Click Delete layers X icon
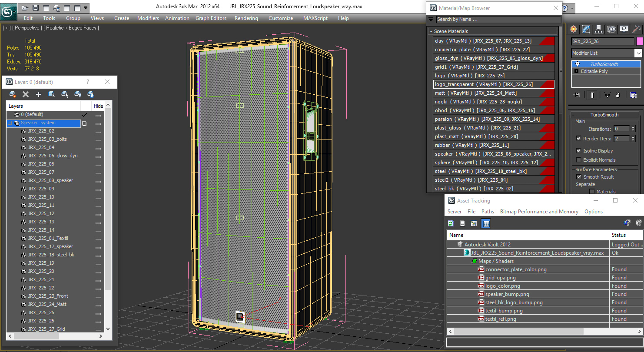 pos(26,94)
